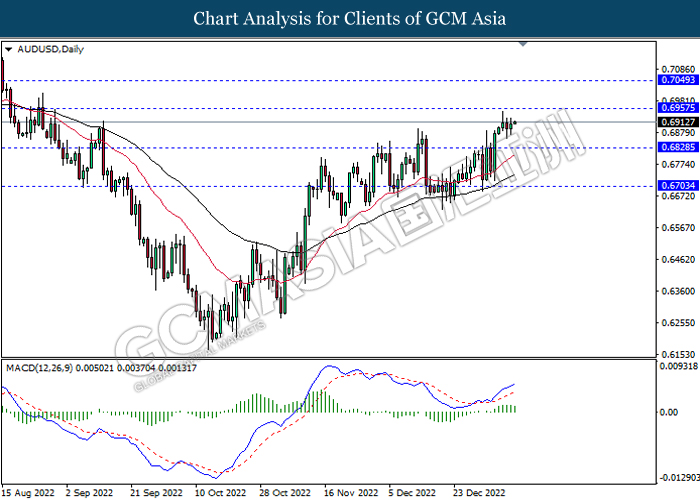Click the MACD scale value 0.009318
The image size is (700, 500).
click(679, 367)
